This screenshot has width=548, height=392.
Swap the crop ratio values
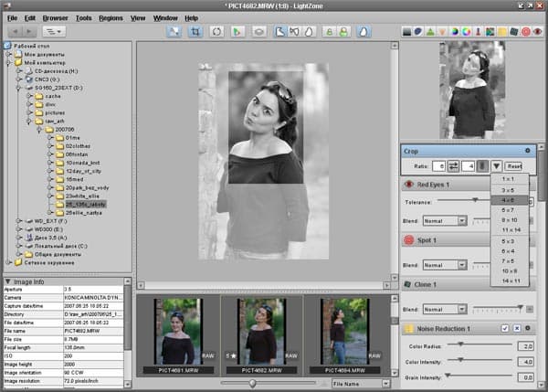453,166
